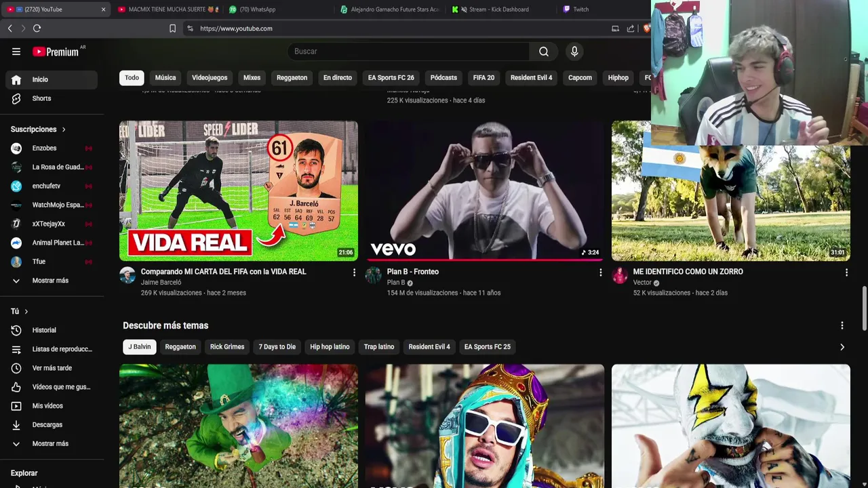Select the Música filter chip
Image resolution: width=868 pixels, height=488 pixels.
coord(165,78)
